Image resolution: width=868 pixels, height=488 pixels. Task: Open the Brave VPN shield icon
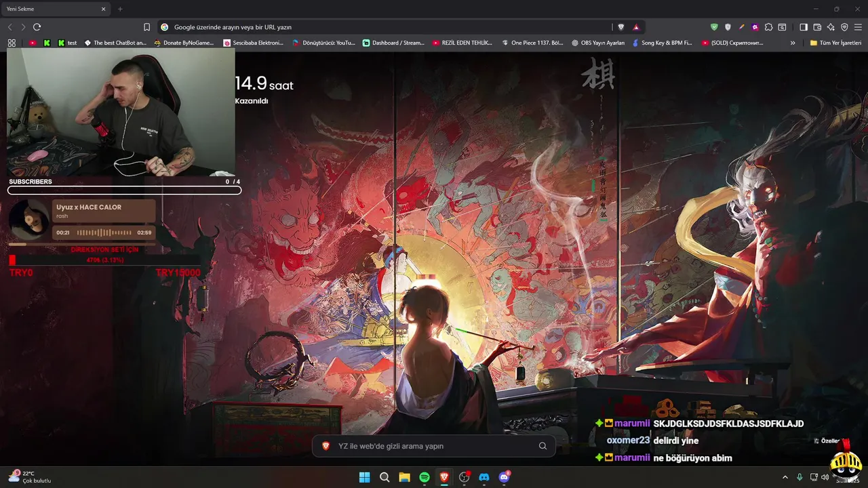click(x=844, y=27)
